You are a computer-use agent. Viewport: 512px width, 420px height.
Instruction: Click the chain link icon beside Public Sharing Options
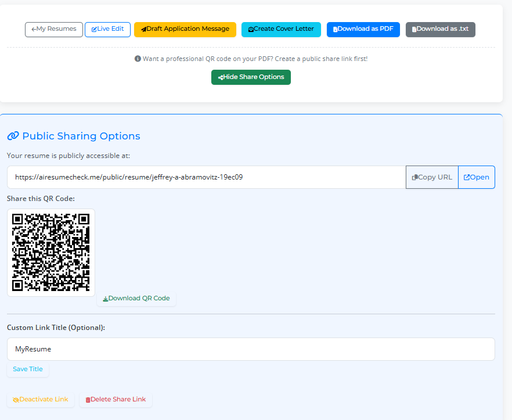point(12,135)
